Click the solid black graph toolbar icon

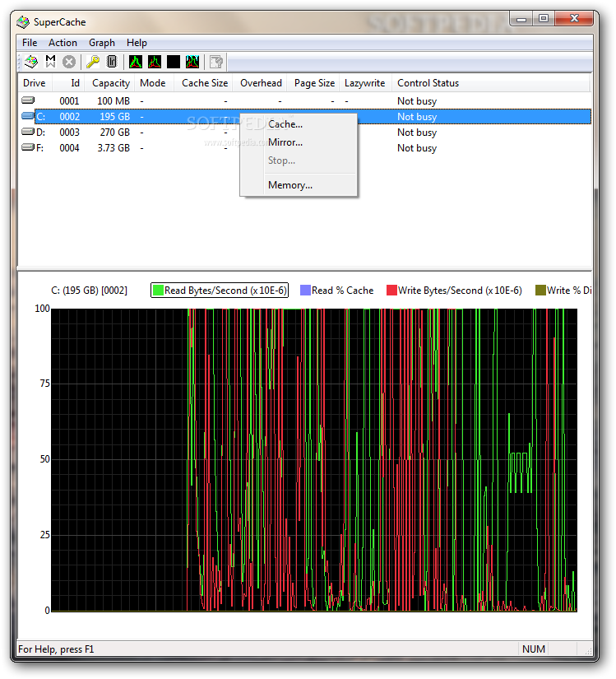(174, 62)
